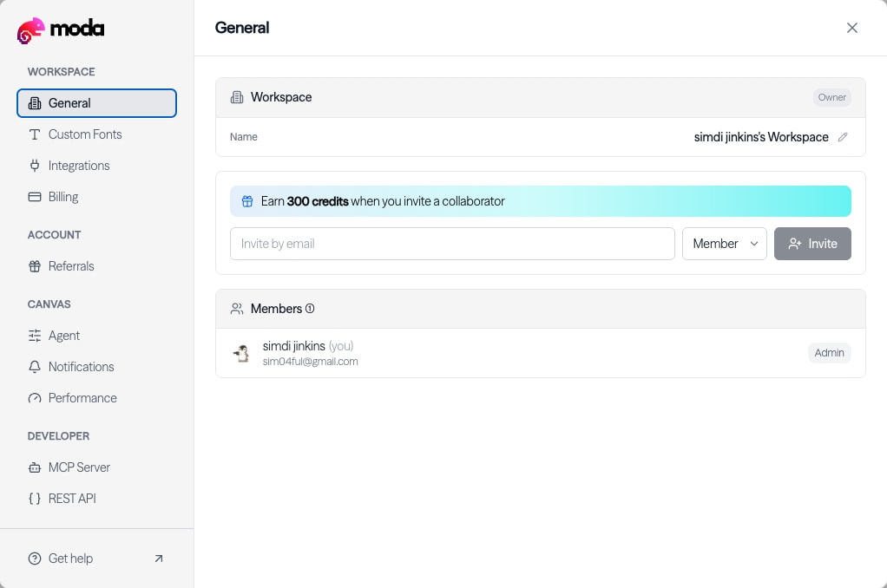Click the moda chameleon logo
This screenshot has height=588, width=887.
(30, 30)
